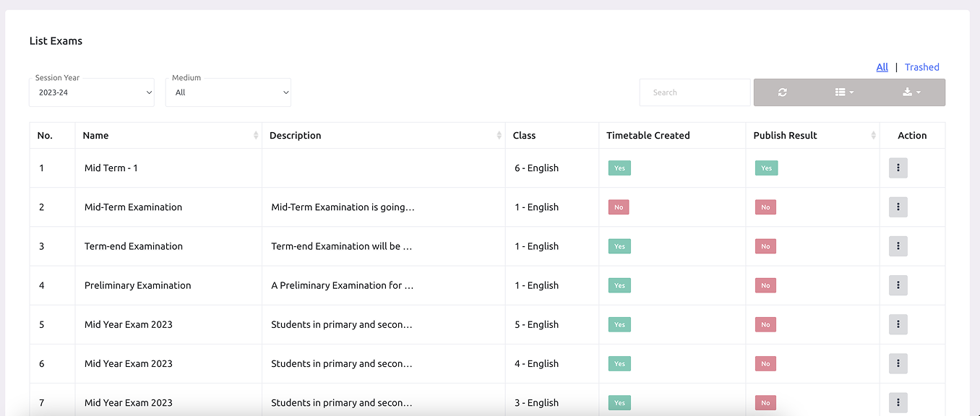Image resolution: width=980 pixels, height=416 pixels.
Task: Switch to the Trashed exams view
Action: [921, 67]
